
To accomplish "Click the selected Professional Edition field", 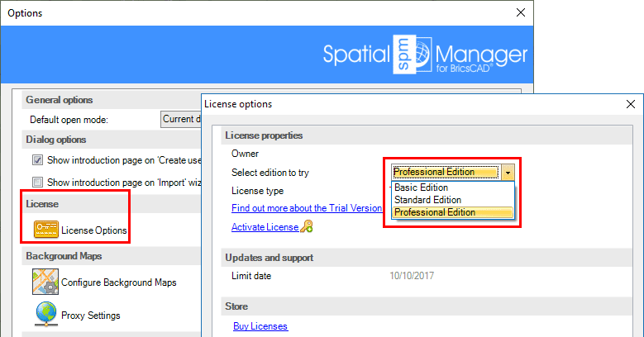I will (x=446, y=172).
